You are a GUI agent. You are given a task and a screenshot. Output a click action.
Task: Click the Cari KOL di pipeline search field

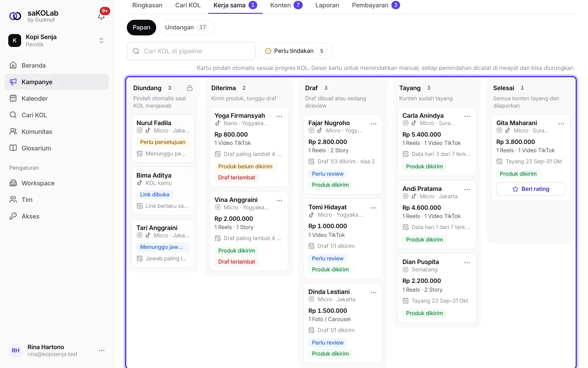click(191, 51)
